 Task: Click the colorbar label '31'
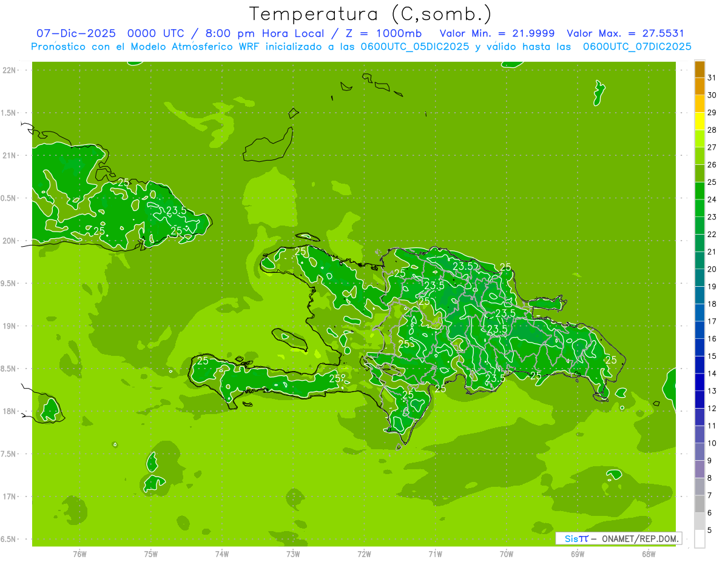(x=712, y=78)
